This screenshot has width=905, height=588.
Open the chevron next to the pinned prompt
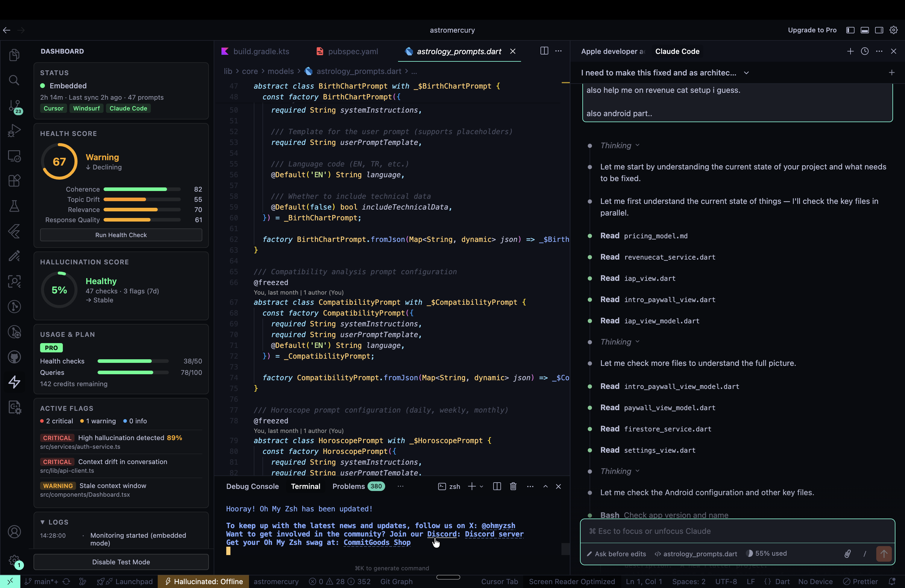746,73
